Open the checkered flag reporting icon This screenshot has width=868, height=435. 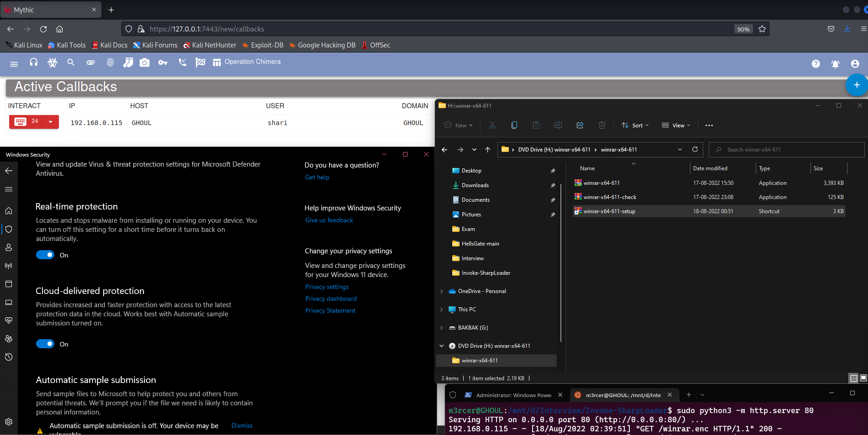click(x=200, y=63)
